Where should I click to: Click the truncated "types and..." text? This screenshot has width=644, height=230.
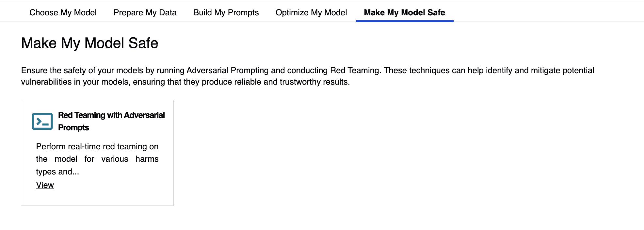[x=57, y=172]
